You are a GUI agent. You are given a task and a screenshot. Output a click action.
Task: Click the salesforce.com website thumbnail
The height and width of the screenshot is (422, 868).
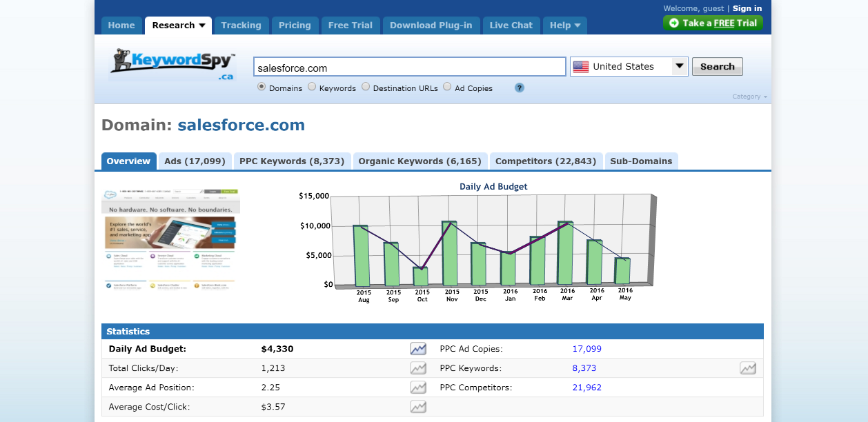(x=171, y=239)
